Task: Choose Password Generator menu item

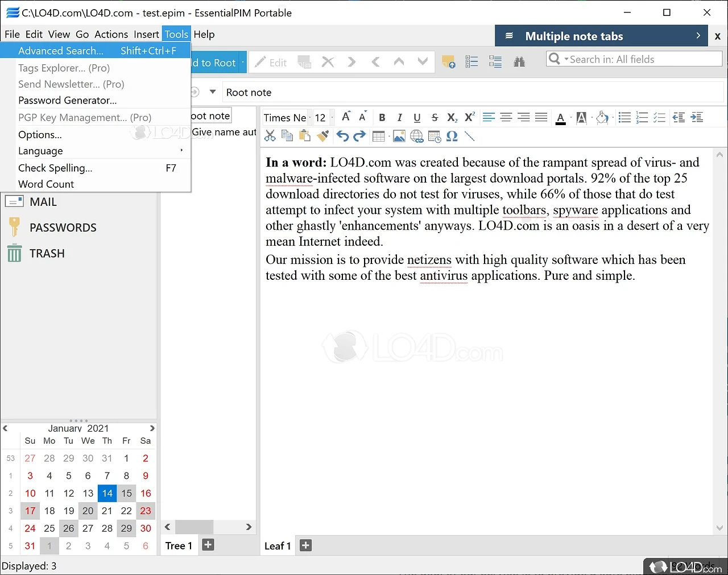Action: 95,100
